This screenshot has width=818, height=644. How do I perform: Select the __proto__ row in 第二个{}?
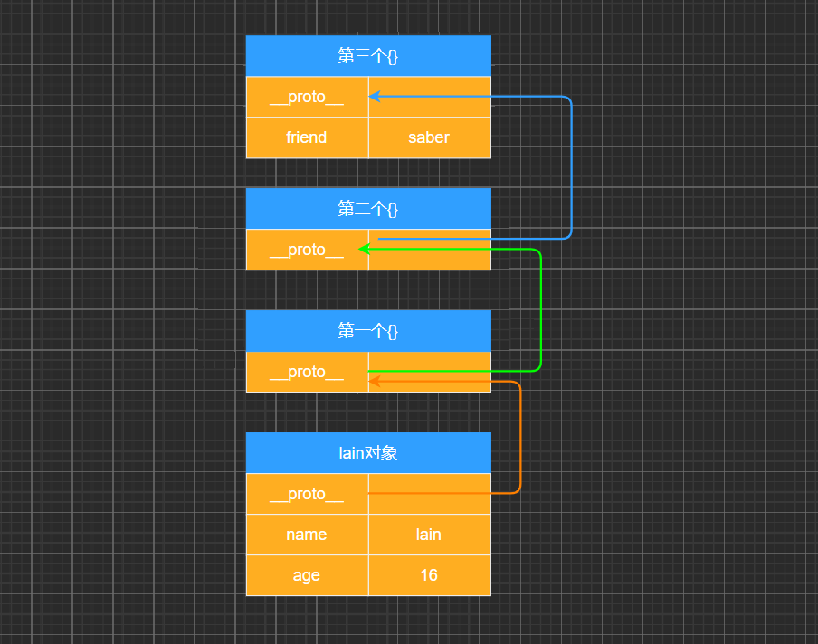click(307, 250)
